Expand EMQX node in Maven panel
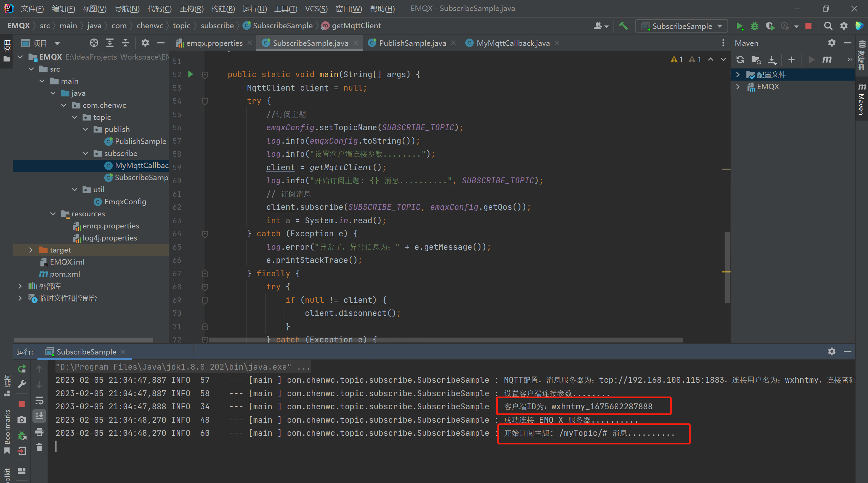Image resolution: width=868 pixels, height=483 pixels. 738,86
